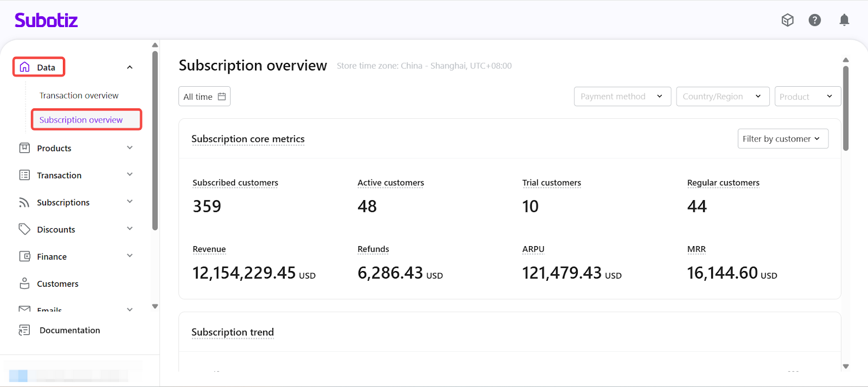This screenshot has height=387, width=868.
Task: Collapse the Data menu chevron
Action: click(x=130, y=67)
